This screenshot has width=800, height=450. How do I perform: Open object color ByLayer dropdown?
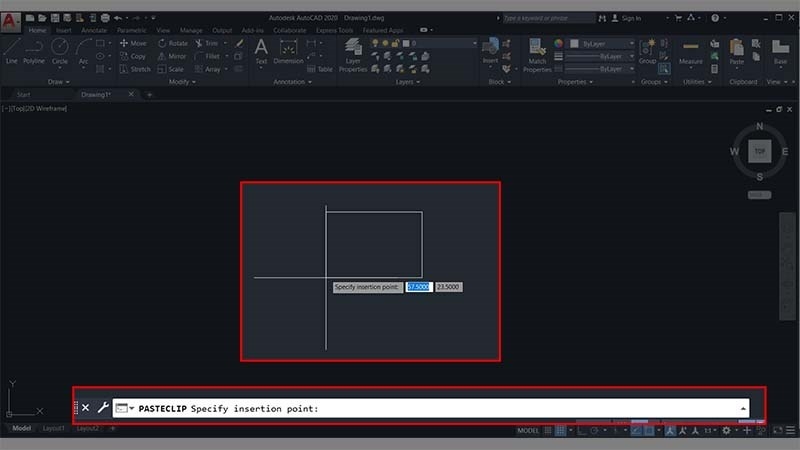[602, 44]
